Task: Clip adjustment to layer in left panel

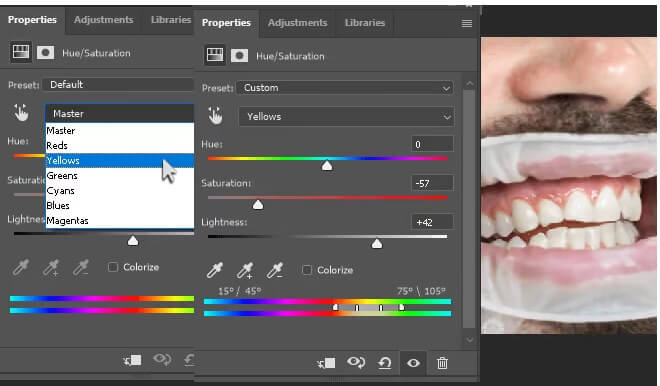Action: 132,360
